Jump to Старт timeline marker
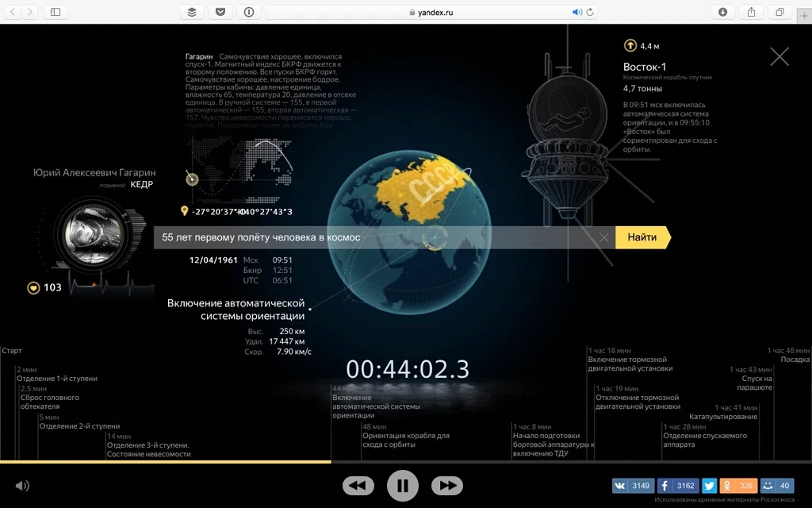Screen dimensions: 812x508 (x=11, y=350)
